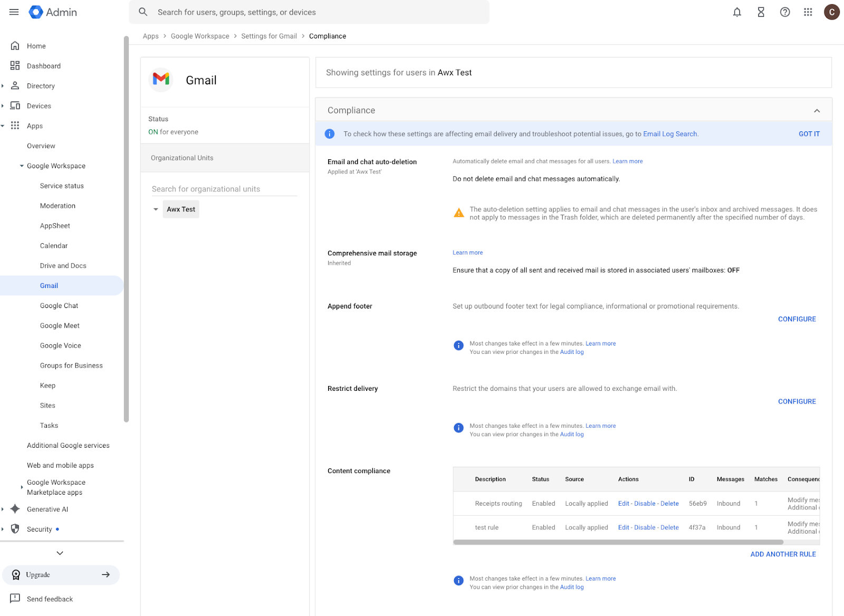Expand the Directory sidebar arrow
Viewport: 844px width, 616px height.
click(x=3, y=86)
